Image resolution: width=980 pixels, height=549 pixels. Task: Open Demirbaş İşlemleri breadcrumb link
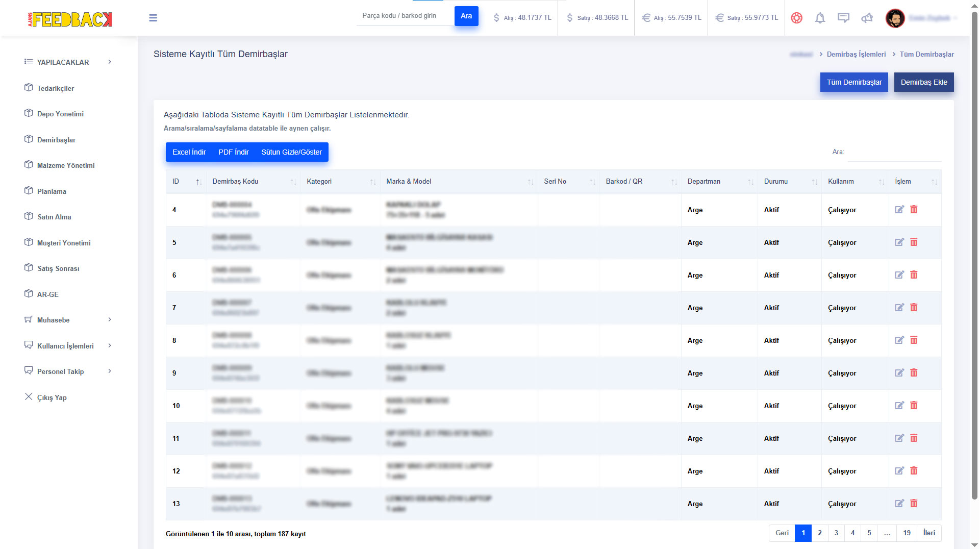click(856, 54)
